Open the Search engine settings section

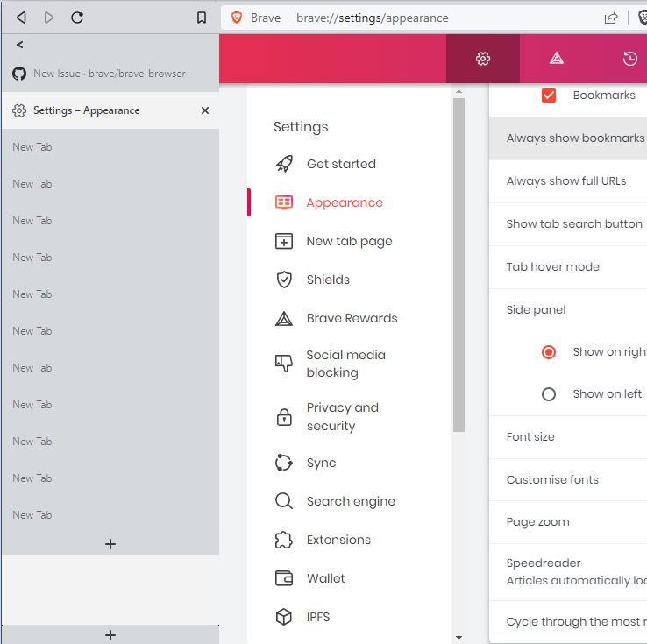pyautogui.click(x=351, y=501)
